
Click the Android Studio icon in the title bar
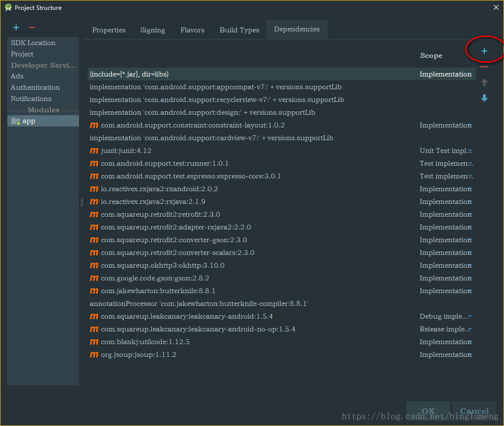tap(8, 7)
